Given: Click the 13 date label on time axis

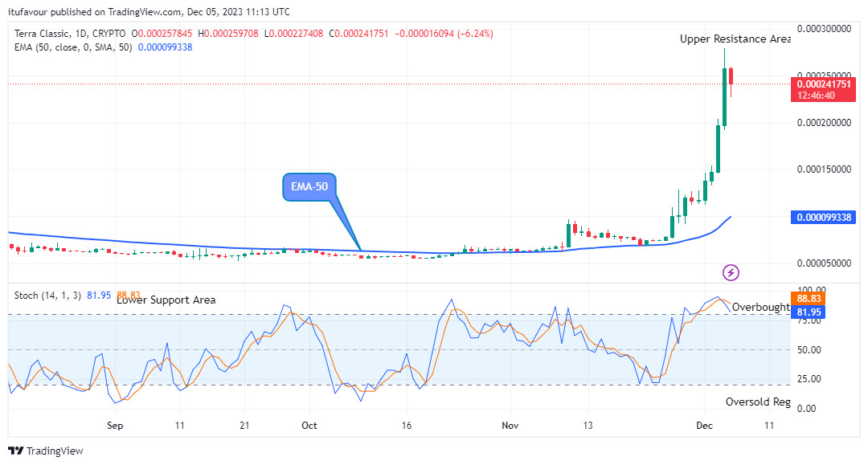Looking at the screenshot, I should coord(588,425).
